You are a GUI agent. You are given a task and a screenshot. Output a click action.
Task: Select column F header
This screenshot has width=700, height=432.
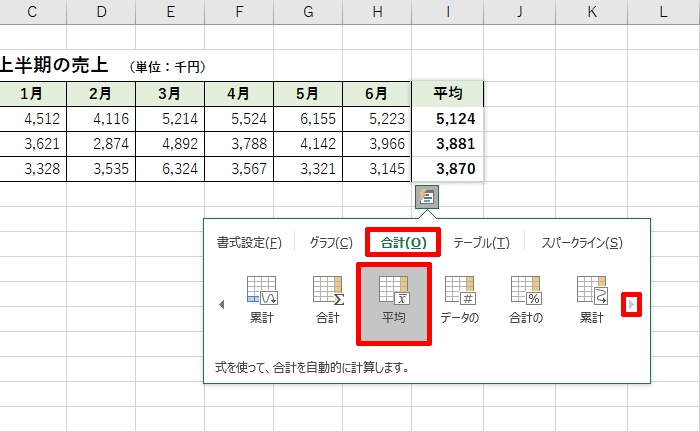coord(239,12)
